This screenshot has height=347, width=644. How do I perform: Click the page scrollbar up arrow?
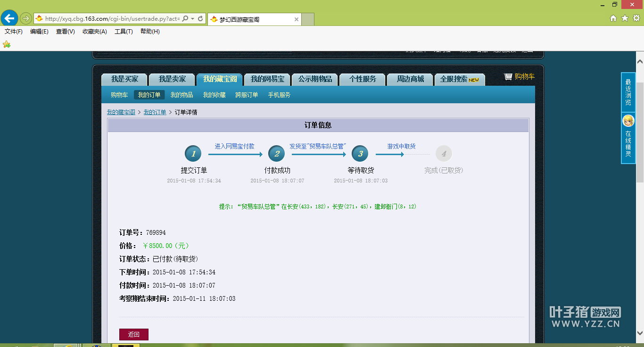[640, 62]
